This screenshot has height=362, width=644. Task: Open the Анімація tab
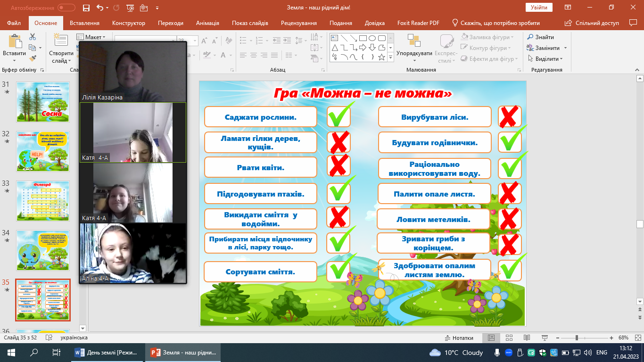click(x=207, y=23)
